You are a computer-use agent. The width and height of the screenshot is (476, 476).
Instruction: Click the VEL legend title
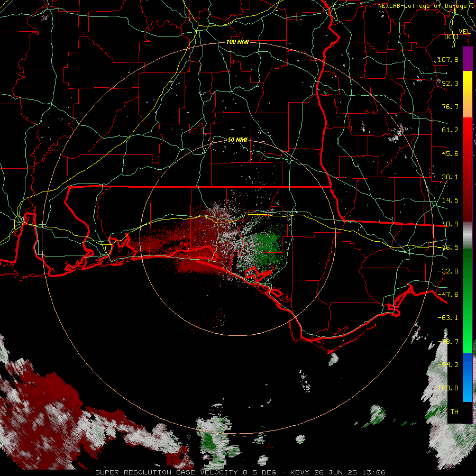click(465, 32)
